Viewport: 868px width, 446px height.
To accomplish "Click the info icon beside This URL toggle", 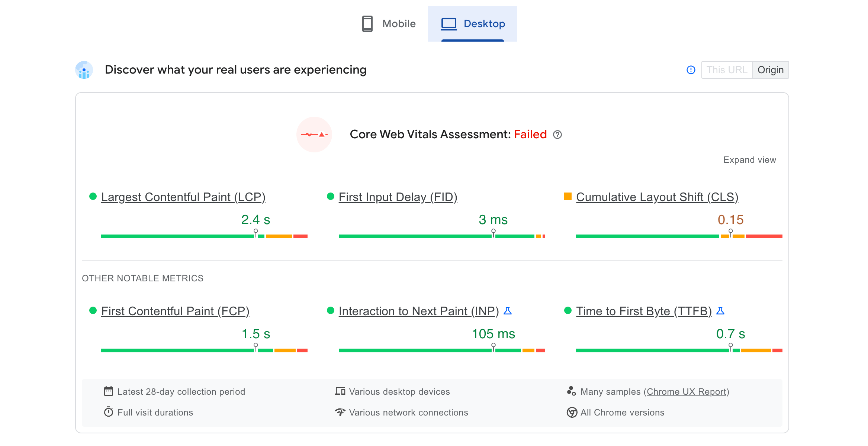I will [x=691, y=70].
